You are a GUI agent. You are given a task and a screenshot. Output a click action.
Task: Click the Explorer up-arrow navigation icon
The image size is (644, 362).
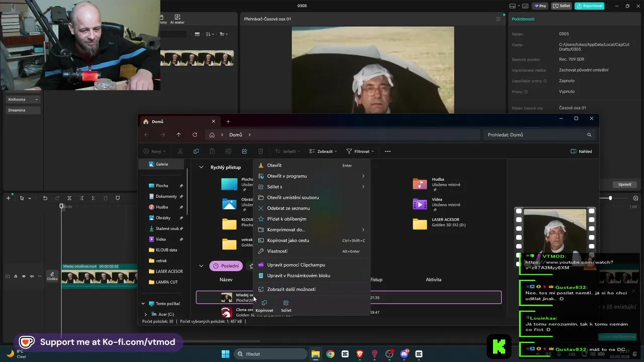(x=179, y=135)
